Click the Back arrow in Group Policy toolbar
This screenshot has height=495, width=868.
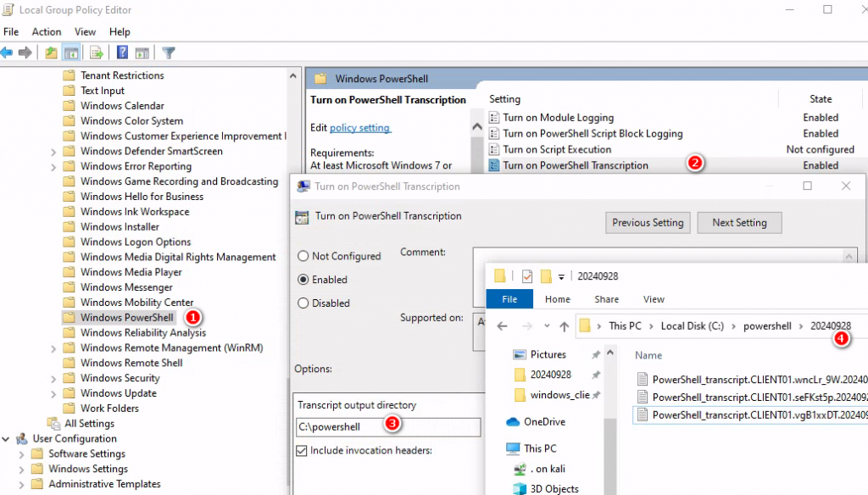click(7, 53)
